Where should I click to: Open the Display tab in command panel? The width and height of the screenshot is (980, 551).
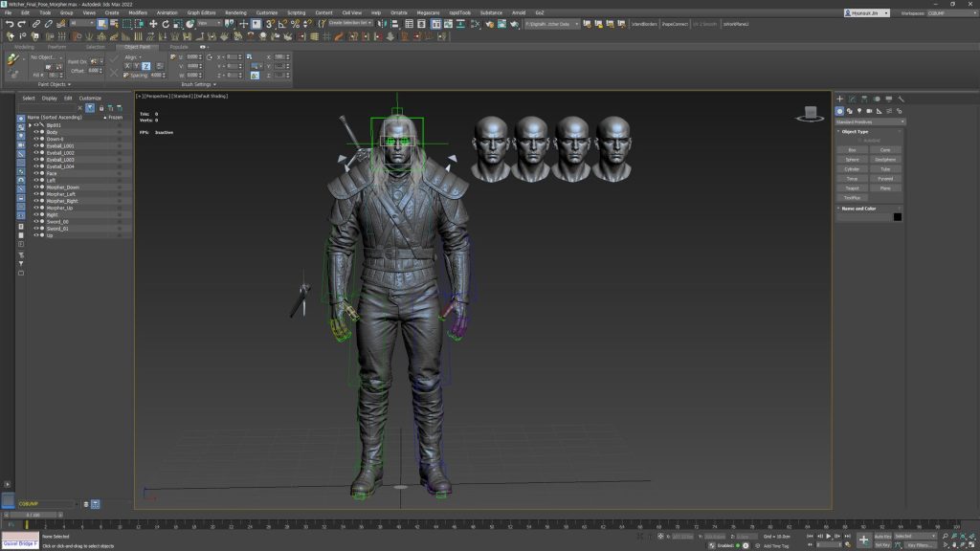(889, 99)
